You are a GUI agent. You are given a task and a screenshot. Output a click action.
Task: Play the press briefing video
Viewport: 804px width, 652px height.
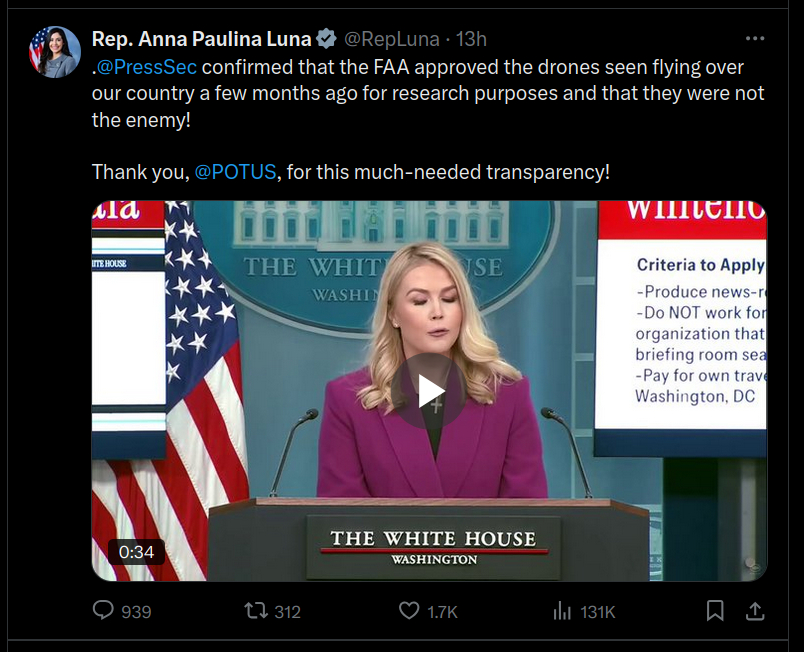pyautogui.click(x=431, y=391)
